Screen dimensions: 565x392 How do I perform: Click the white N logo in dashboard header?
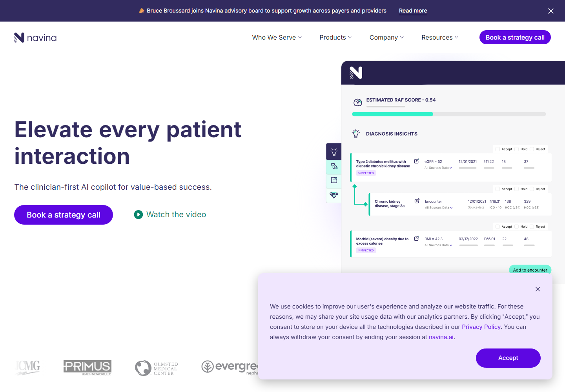tap(356, 73)
